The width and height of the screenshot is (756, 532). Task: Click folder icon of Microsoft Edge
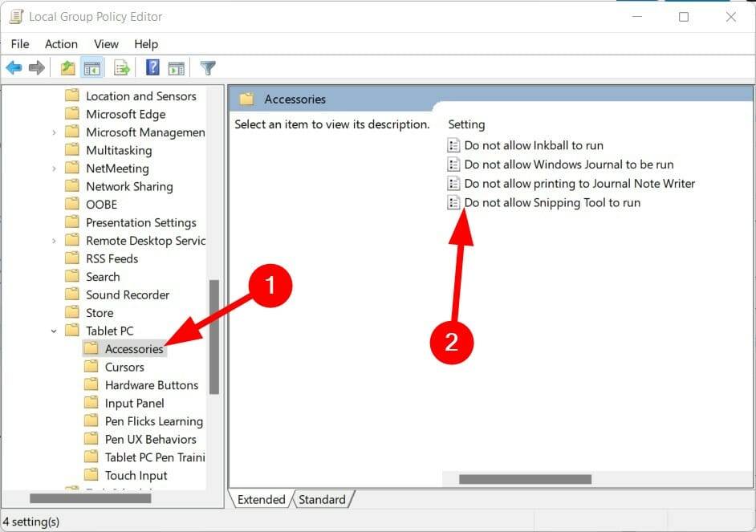(72, 114)
